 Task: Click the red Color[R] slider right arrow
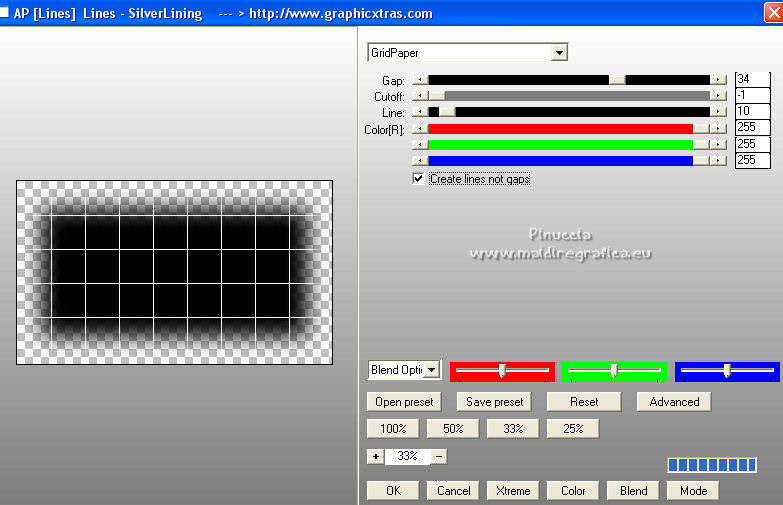point(718,129)
